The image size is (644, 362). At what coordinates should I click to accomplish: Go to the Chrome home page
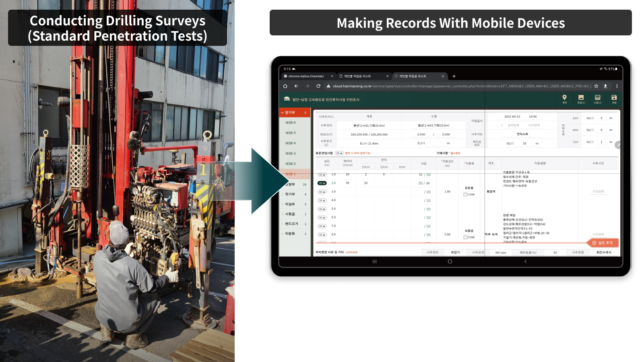click(285, 86)
